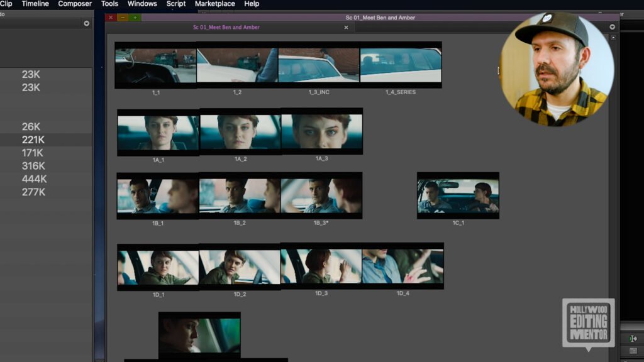Image resolution: width=644 pixels, height=362 pixels.
Task: Select clip thumbnail 1B_3*
Action: point(321,195)
